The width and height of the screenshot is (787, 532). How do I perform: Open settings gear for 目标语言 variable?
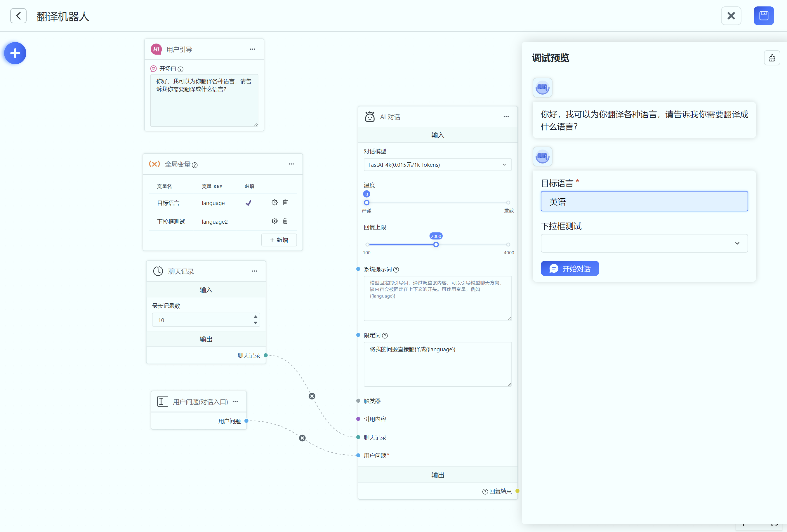coord(274,203)
